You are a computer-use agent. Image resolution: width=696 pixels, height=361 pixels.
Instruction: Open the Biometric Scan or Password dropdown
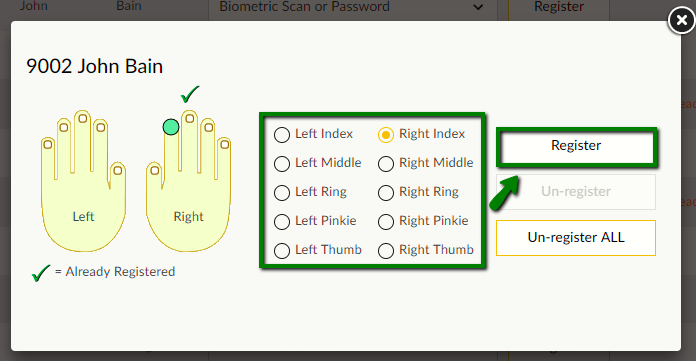click(352, 7)
